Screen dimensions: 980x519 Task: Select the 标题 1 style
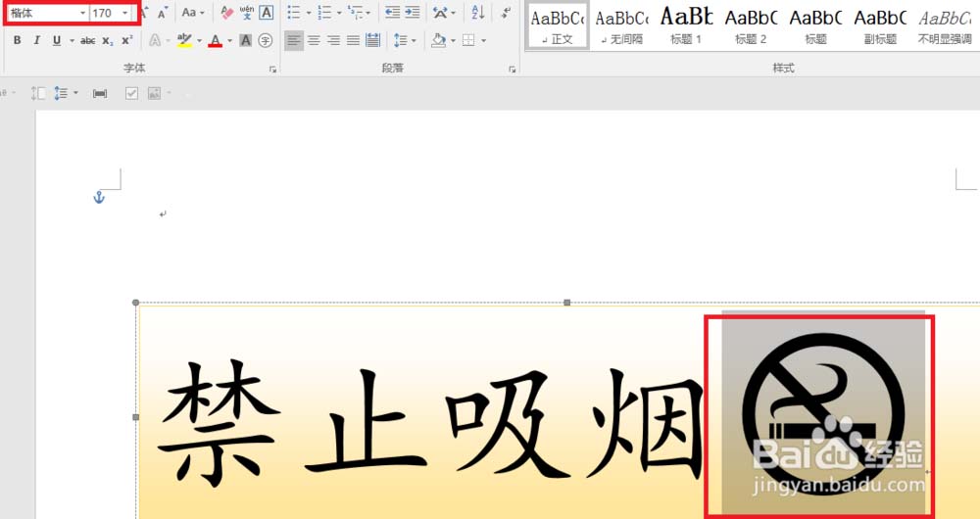[x=686, y=25]
